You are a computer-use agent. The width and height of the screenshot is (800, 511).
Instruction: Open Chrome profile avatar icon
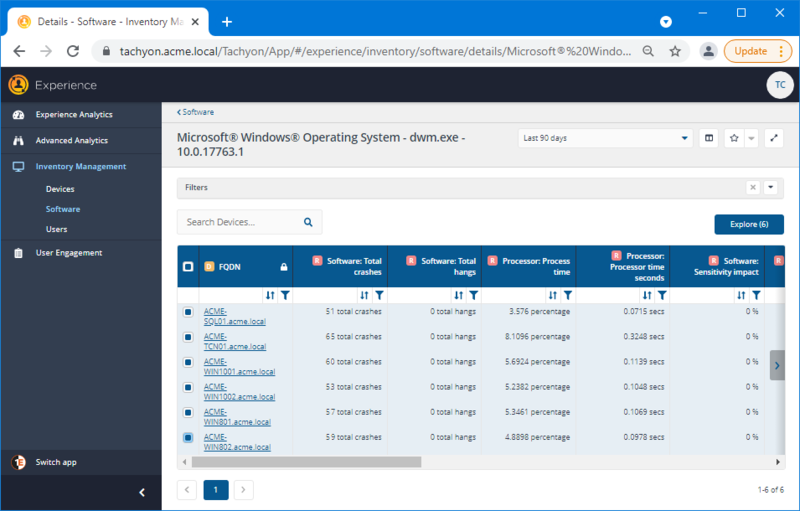pyautogui.click(x=708, y=51)
